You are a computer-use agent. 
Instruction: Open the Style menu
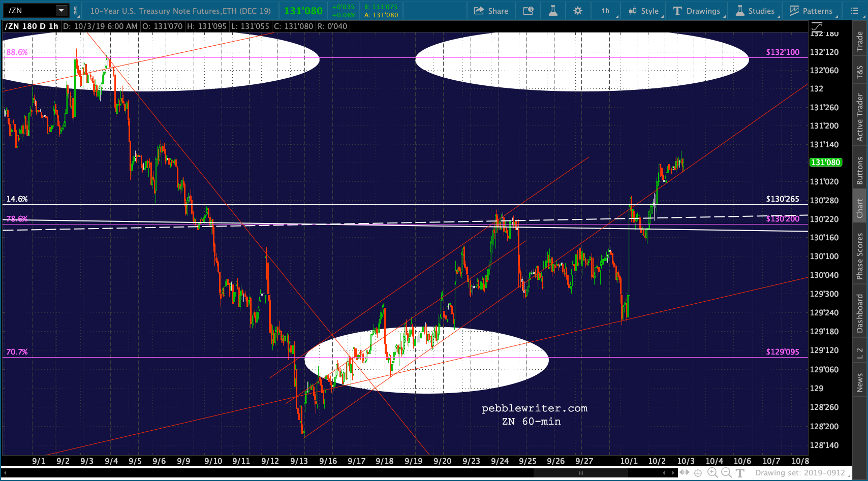(644, 11)
